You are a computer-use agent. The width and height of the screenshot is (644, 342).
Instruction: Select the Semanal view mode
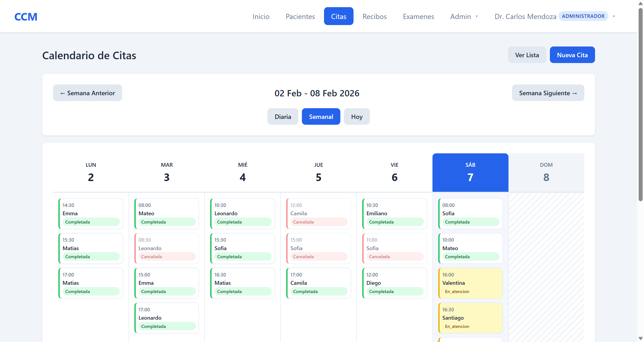pos(321,116)
